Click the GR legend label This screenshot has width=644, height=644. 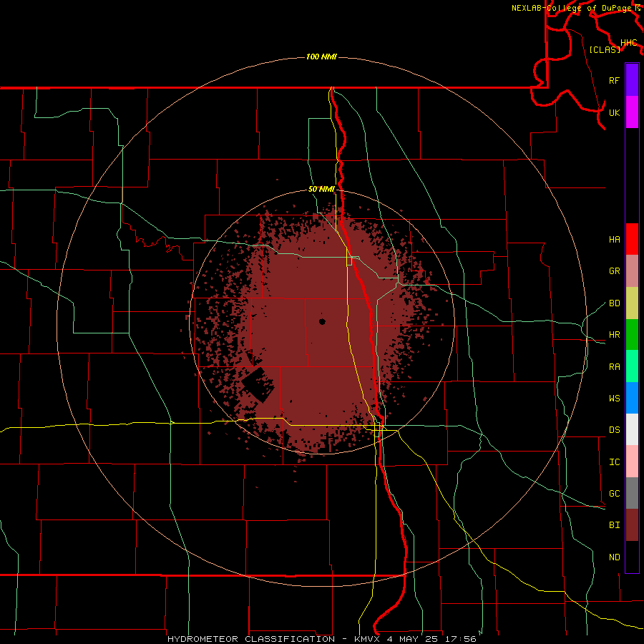tap(614, 271)
